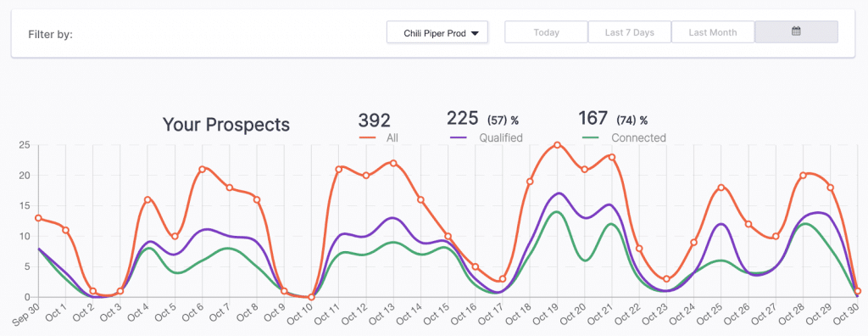Click the Oct 28 data point on the orange line
This screenshot has width=868, height=336.
(x=803, y=175)
